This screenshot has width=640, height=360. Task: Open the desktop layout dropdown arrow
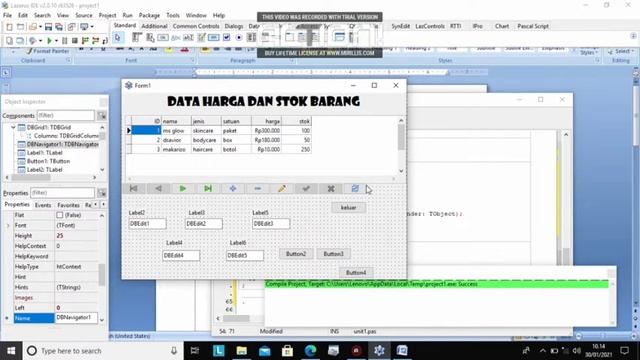pos(92,27)
